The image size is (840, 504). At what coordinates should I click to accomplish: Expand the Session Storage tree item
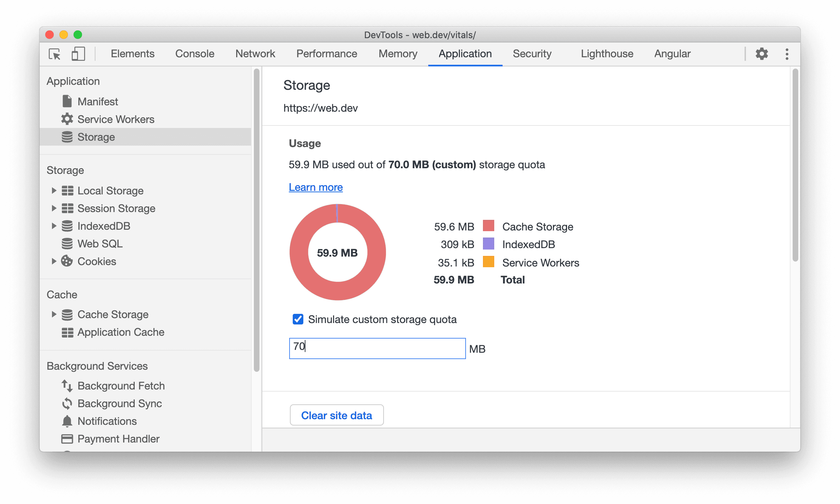coord(53,208)
